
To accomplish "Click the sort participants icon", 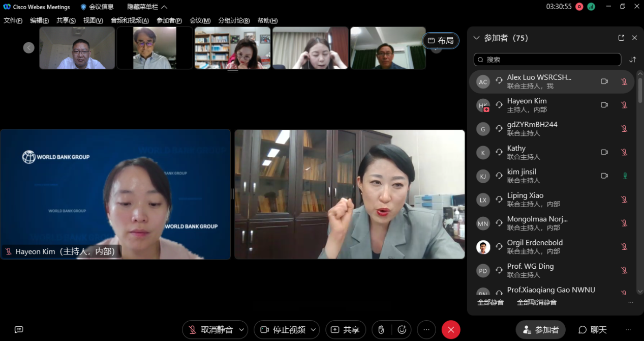I will tap(632, 60).
